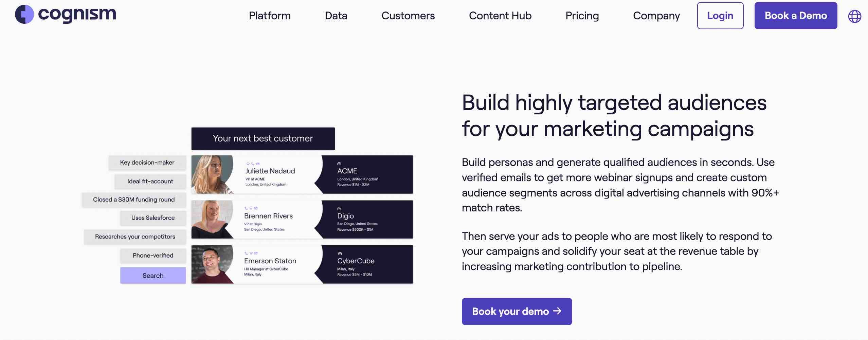The image size is (868, 340).
Task: Open the Platform menu
Action: (270, 16)
